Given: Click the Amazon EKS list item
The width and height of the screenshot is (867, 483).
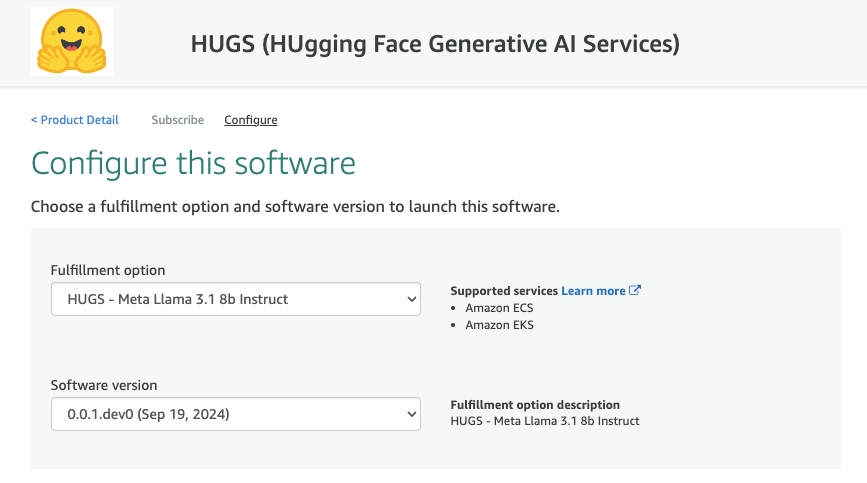Looking at the screenshot, I should click(x=499, y=325).
